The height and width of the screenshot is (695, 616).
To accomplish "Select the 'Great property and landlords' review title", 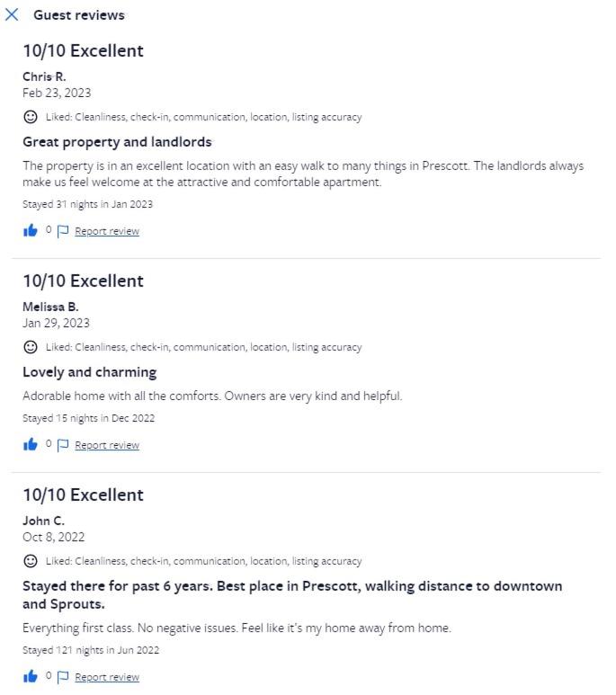I will click(117, 142).
